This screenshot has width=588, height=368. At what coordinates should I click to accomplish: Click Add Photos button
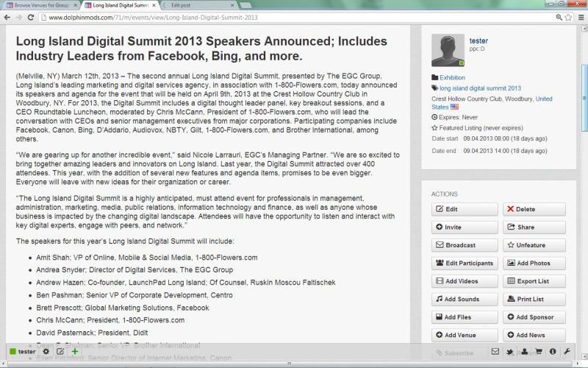tap(534, 263)
